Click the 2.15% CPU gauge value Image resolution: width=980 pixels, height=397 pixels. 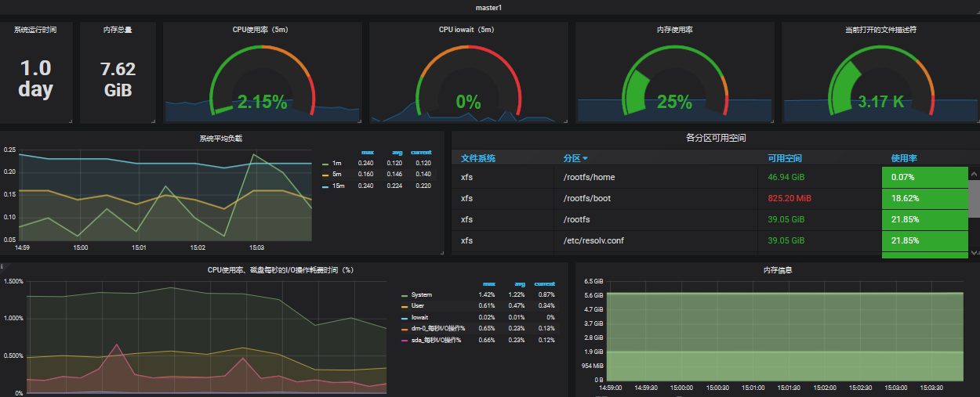[x=263, y=102]
